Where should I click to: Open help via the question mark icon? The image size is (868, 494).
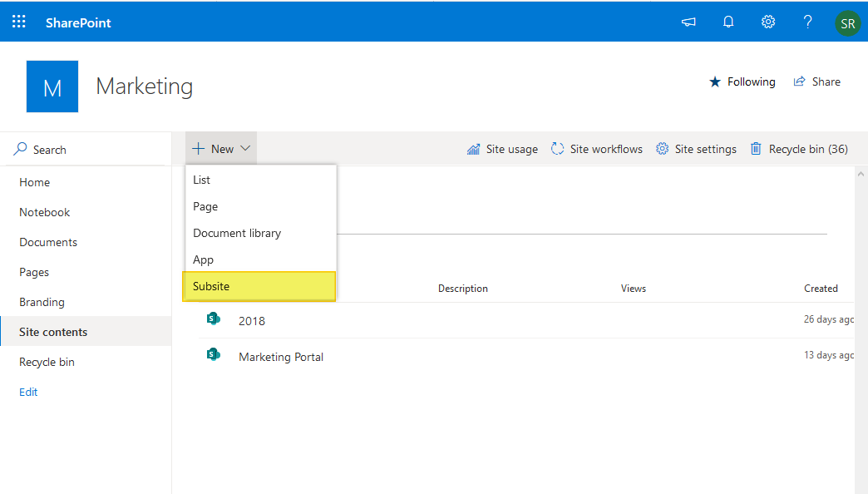(x=807, y=22)
